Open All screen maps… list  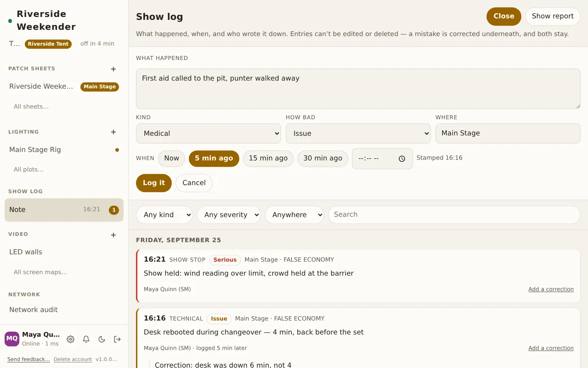click(x=40, y=272)
